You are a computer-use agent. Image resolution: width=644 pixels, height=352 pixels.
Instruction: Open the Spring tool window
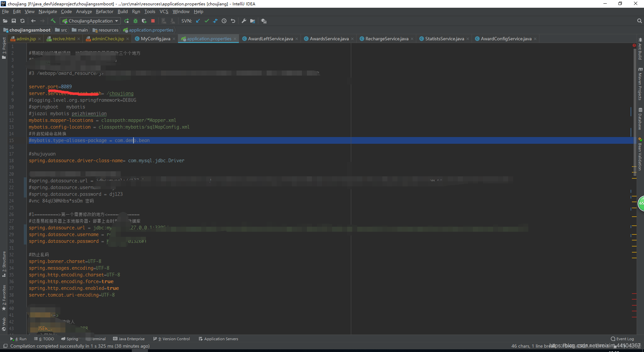tap(69, 339)
